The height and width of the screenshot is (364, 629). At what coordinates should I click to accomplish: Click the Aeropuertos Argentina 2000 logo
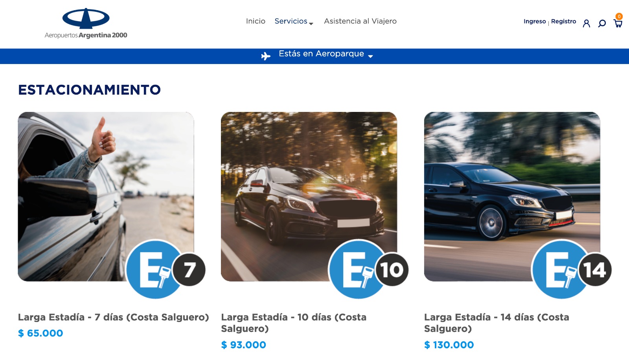pos(86,24)
